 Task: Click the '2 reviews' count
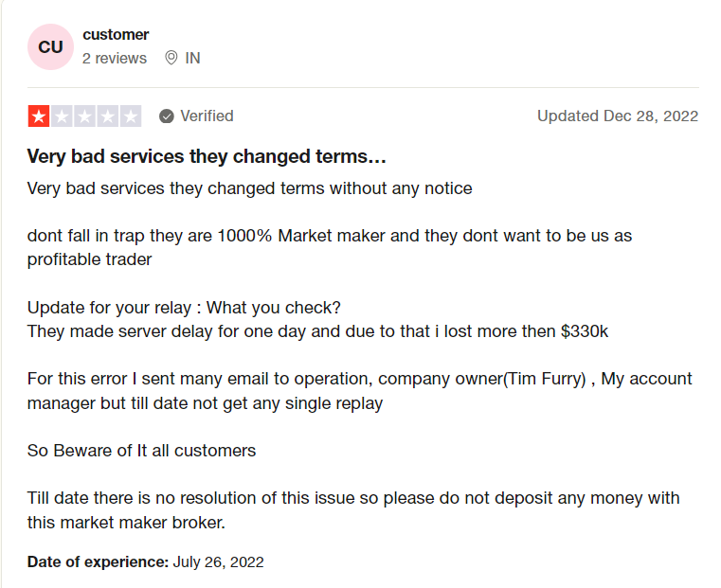(115, 59)
